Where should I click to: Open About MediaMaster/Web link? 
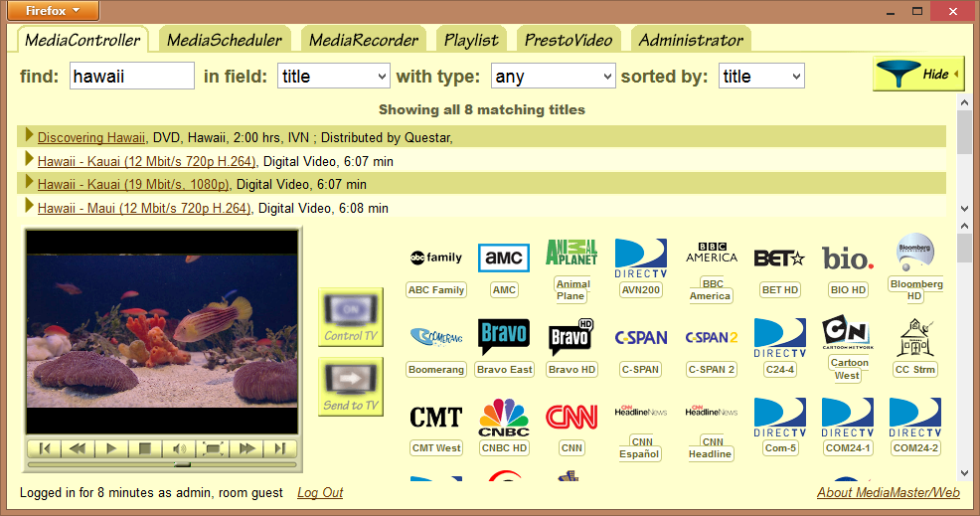click(889, 493)
